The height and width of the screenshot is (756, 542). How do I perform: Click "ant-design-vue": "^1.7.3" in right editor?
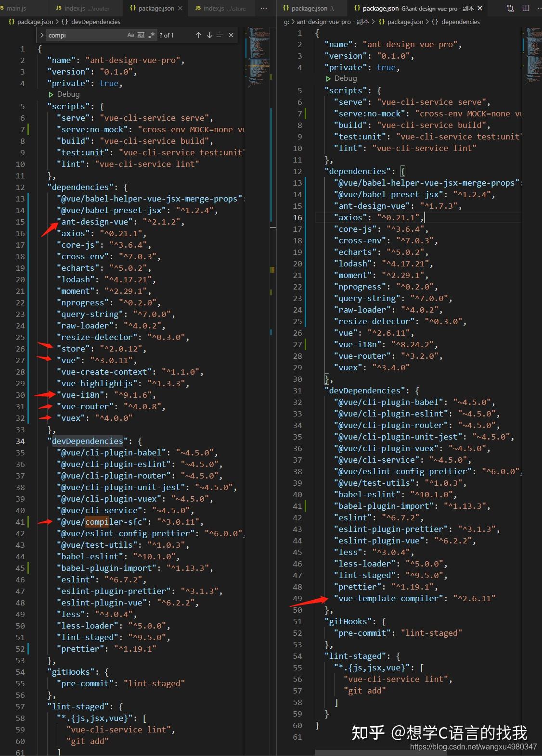click(x=398, y=206)
